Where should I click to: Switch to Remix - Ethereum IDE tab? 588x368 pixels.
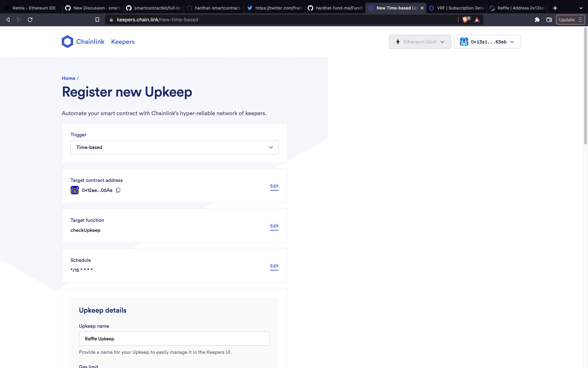(31, 8)
